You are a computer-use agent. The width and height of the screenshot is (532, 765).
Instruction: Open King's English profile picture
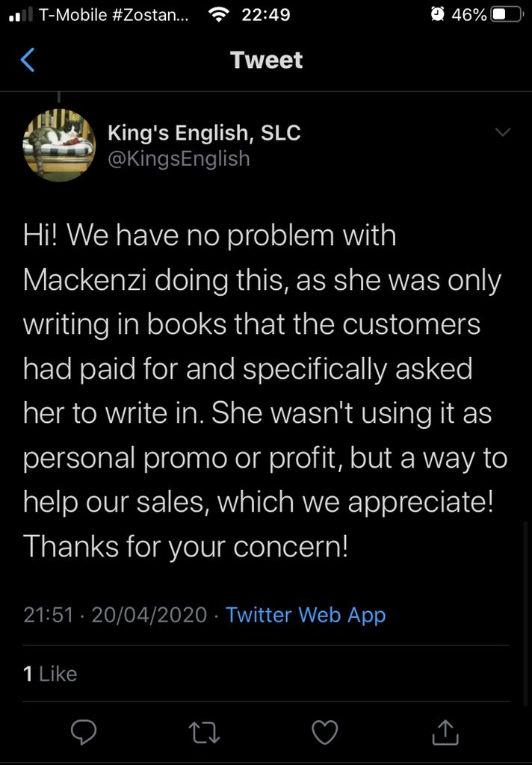(x=59, y=145)
